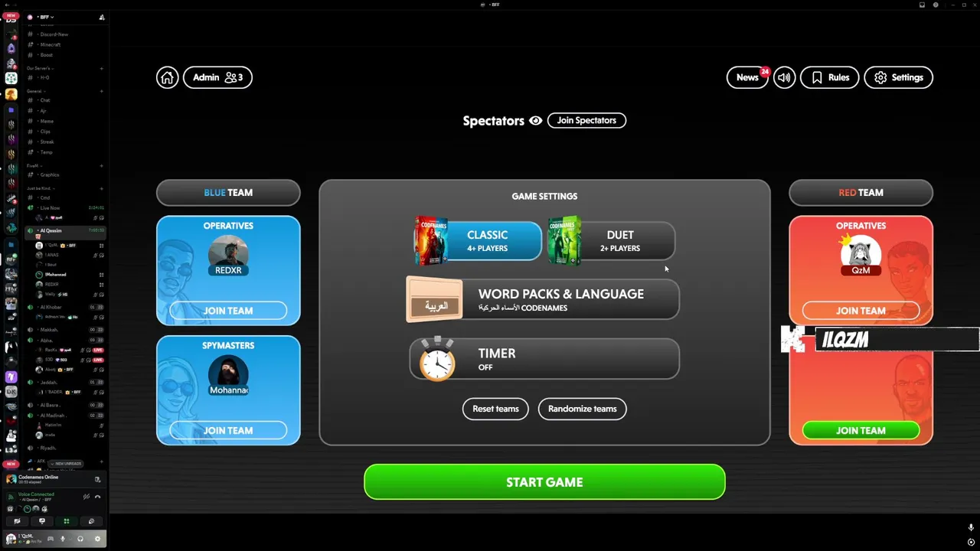Expand the BFF server dropdown menu
This screenshot has height=551, width=980.
coord(46,17)
